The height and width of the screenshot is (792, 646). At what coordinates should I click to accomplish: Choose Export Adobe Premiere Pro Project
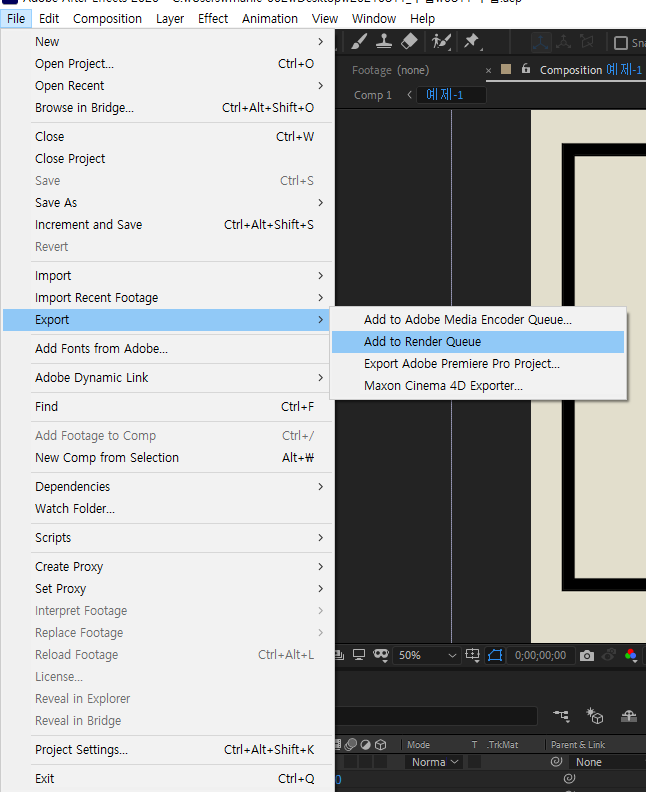(x=478, y=364)
